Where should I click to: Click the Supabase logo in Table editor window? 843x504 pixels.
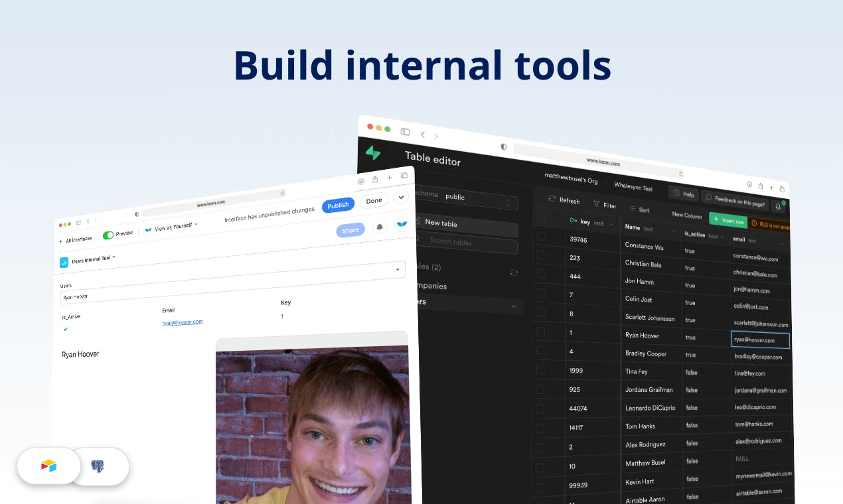[x=373, y=153]
